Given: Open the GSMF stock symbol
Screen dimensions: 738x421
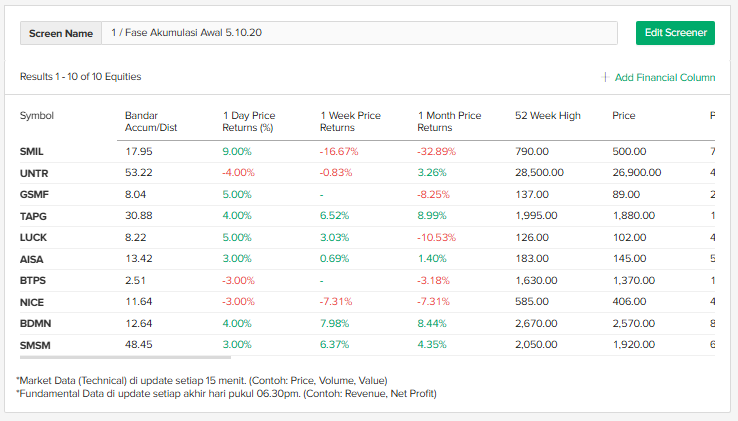Looking at the screenshot, I should click(34, 195).
